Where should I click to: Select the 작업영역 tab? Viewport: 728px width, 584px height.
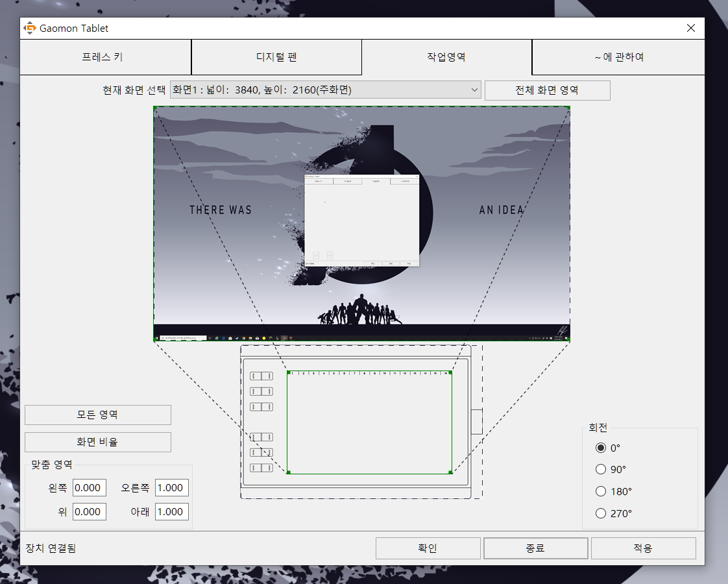[446, 57]
